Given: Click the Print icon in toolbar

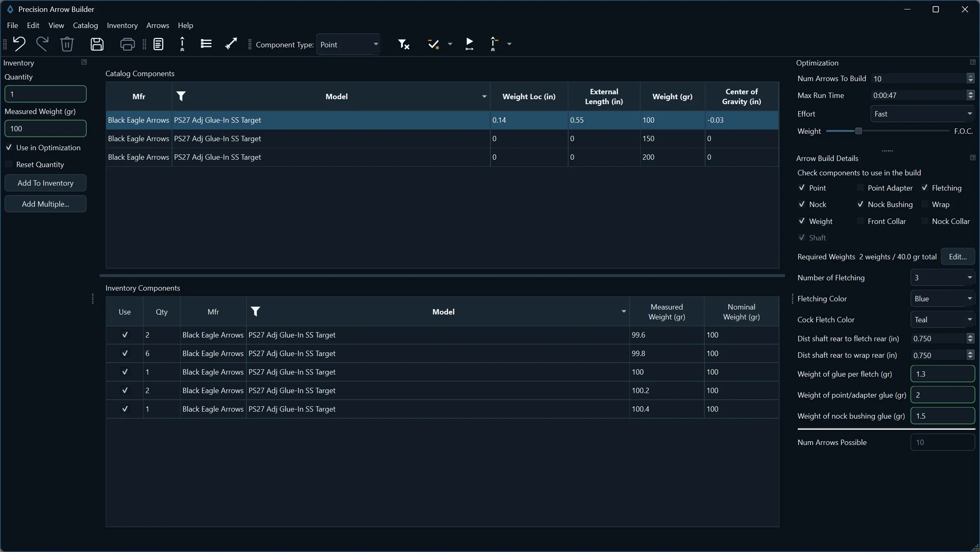Looking at the screenshot, I should 127,44.
